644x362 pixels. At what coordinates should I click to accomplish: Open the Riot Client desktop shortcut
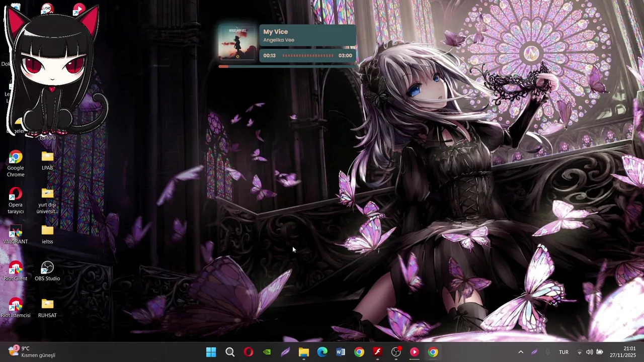pyautogui.click(x=16, y=271)
